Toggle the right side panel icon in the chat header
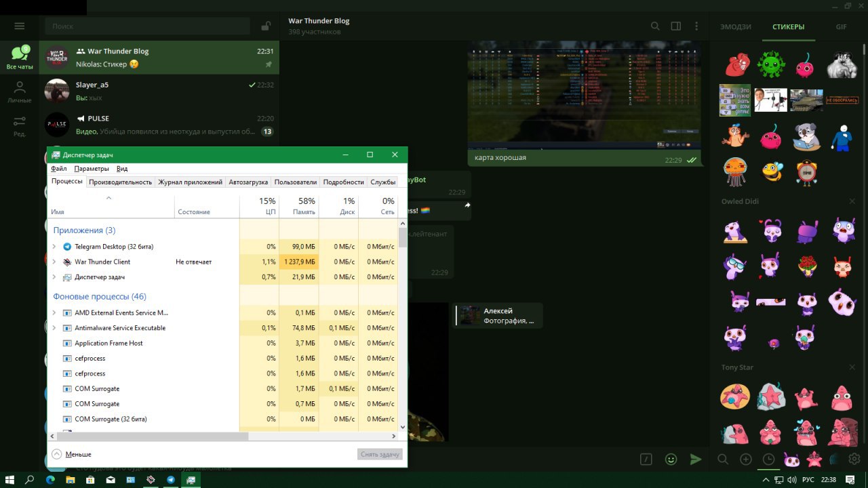 click(x=676, y=26)
